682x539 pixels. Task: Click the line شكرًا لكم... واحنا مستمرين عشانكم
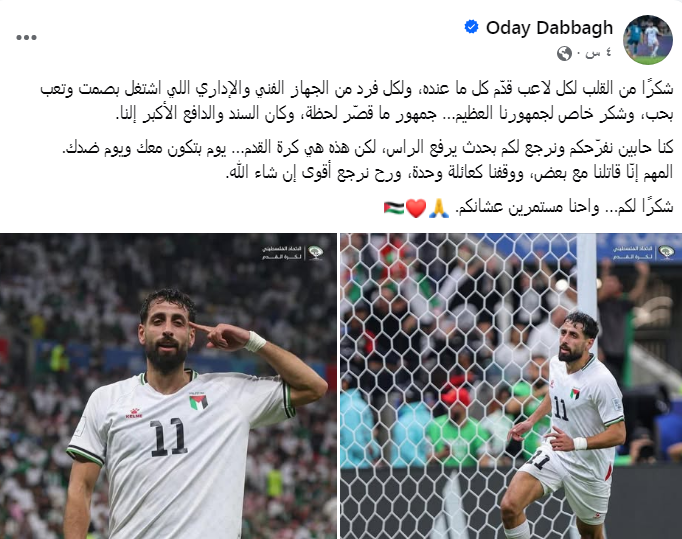pyautogui.click(x=564, y=207)
